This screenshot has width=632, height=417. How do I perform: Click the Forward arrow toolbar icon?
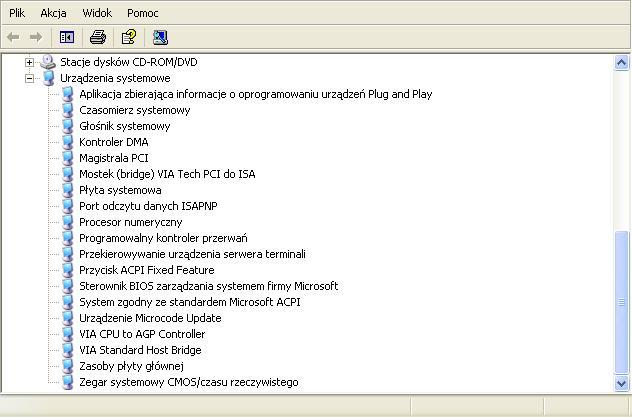(x=36, y=37)
